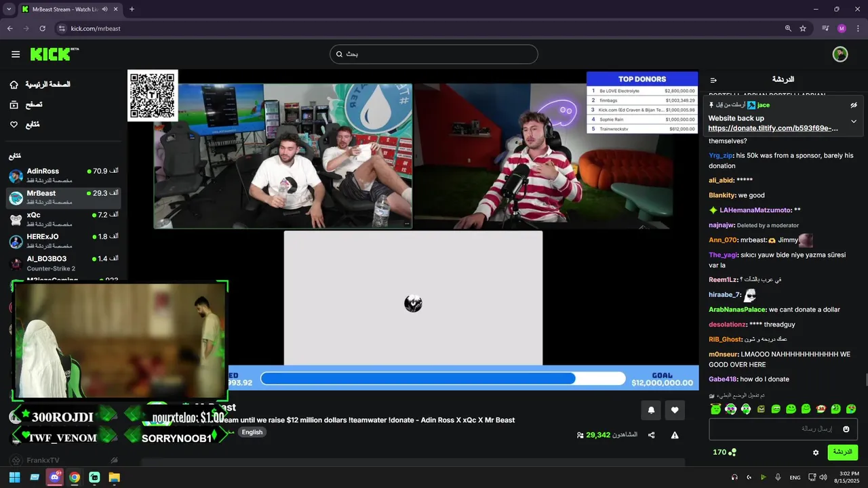Open the emoji picker in chat input
This screenshot has width=868, height=488.
point(846,429)
